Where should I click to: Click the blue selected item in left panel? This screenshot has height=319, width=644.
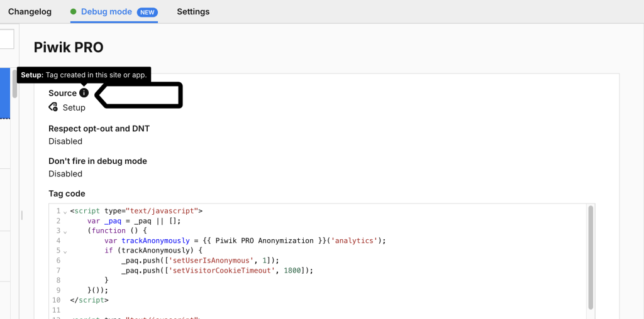5,94
